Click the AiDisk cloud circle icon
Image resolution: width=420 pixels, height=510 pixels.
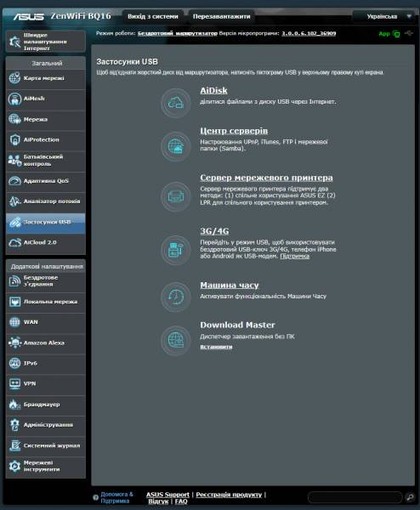click(176, 103)
